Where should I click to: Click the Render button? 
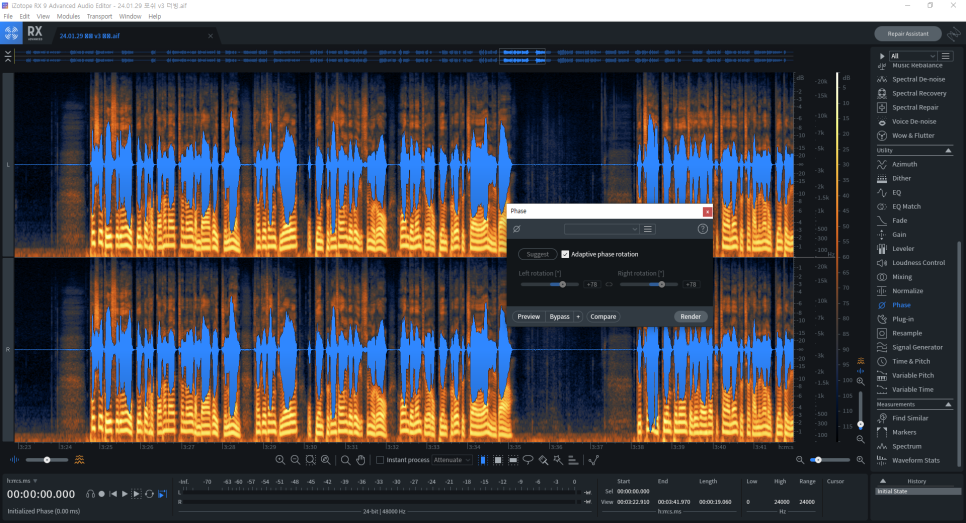pos(690,317)
